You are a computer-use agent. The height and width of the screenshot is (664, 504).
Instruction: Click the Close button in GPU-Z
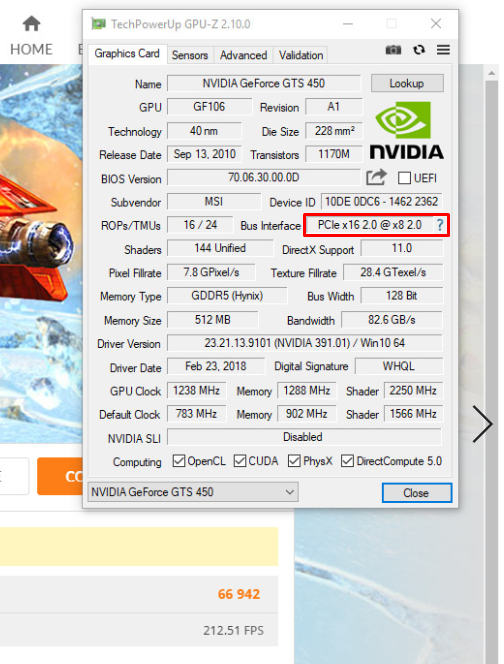[417, 493]
